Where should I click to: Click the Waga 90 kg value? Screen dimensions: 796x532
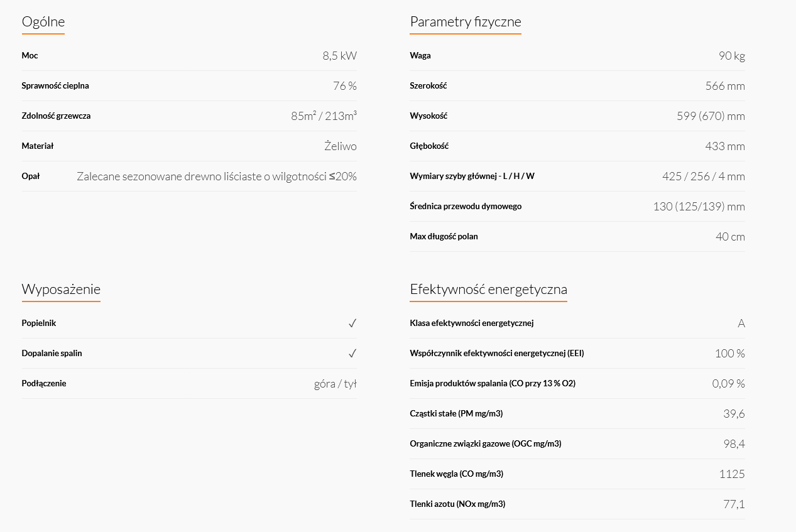(x=732, y=56)
